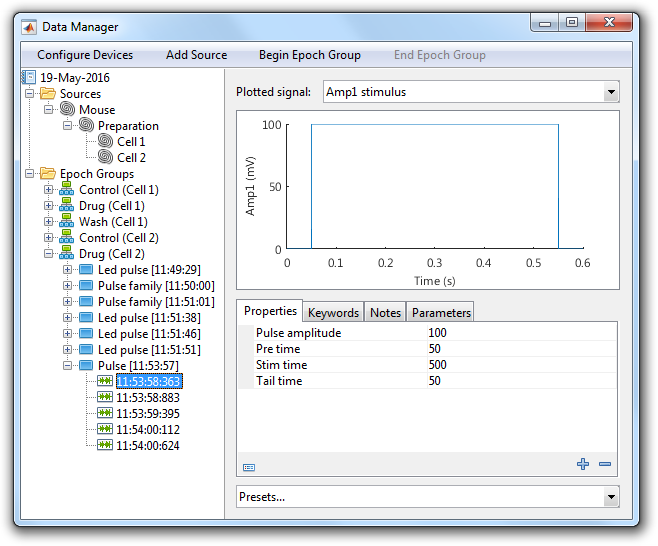Switch to the Keywords tab
This screenshot has height=546, width=658.
click(x=333, y=313)
